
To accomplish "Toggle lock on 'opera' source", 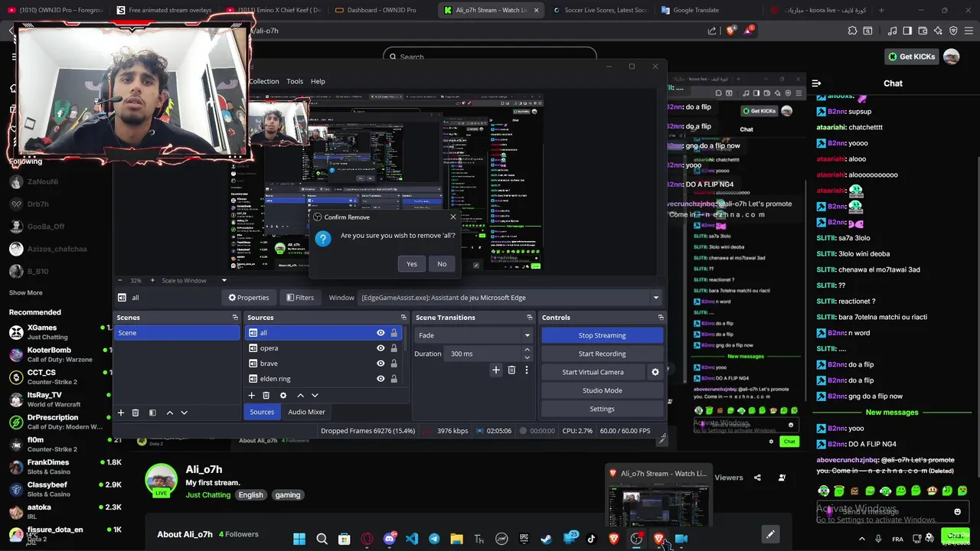I will pos(394,348).
